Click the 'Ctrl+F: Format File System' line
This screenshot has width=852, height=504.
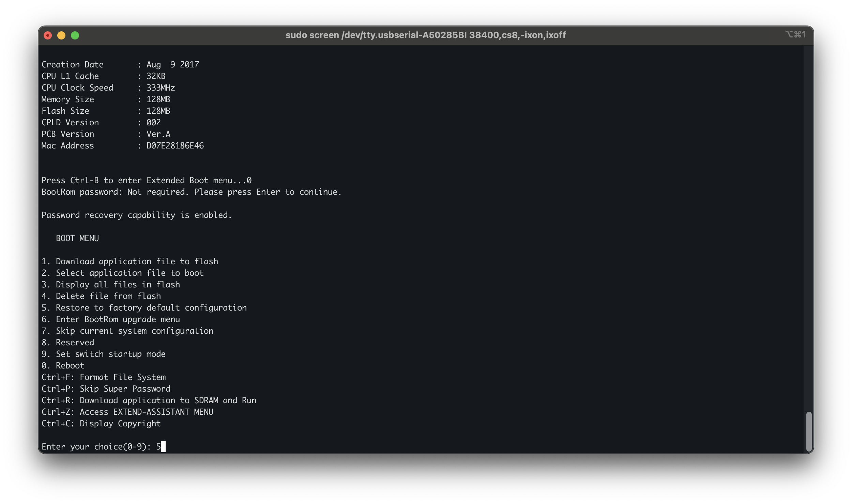point(103,377)
